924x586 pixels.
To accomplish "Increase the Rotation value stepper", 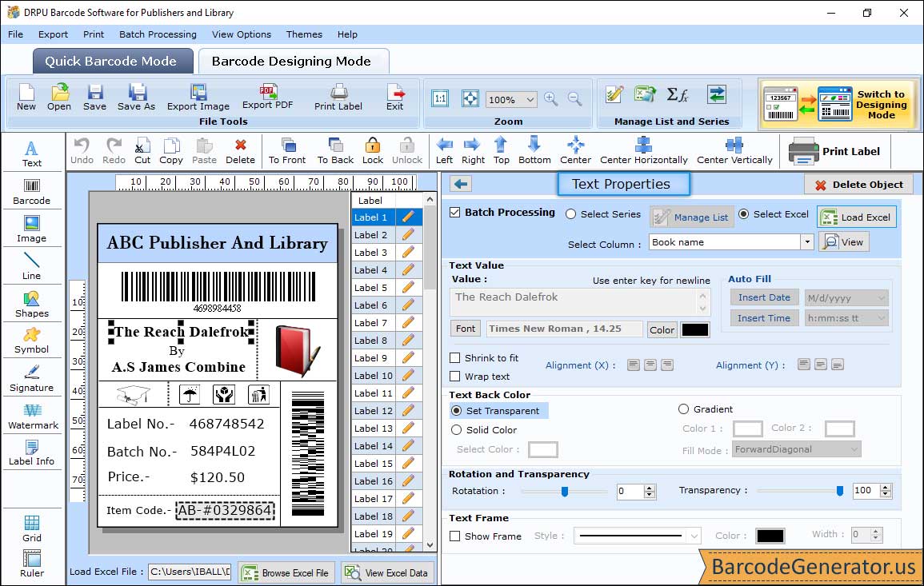I will click(650, 488).
